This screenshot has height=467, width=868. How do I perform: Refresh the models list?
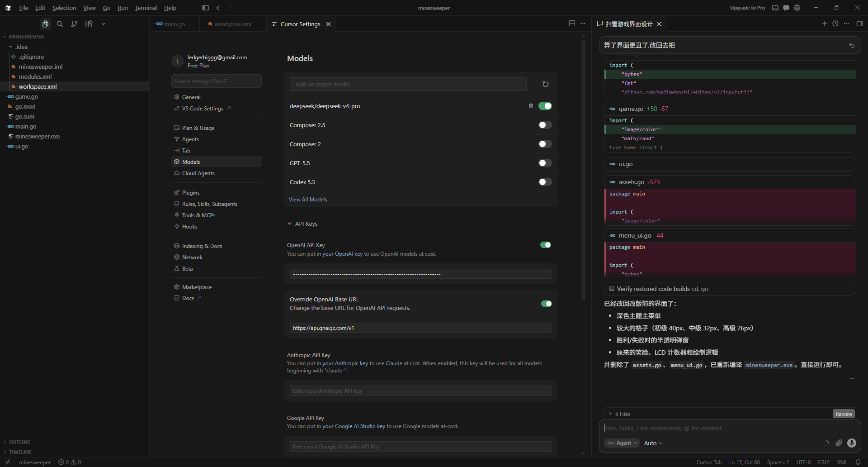(546, 84)
